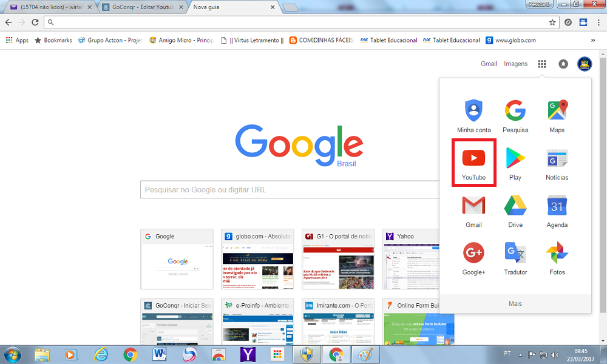Image resolution: width=607 pixels, height=364 pixels.
Task: Open Tradutor app icon
Action: (x=515, y=258)
